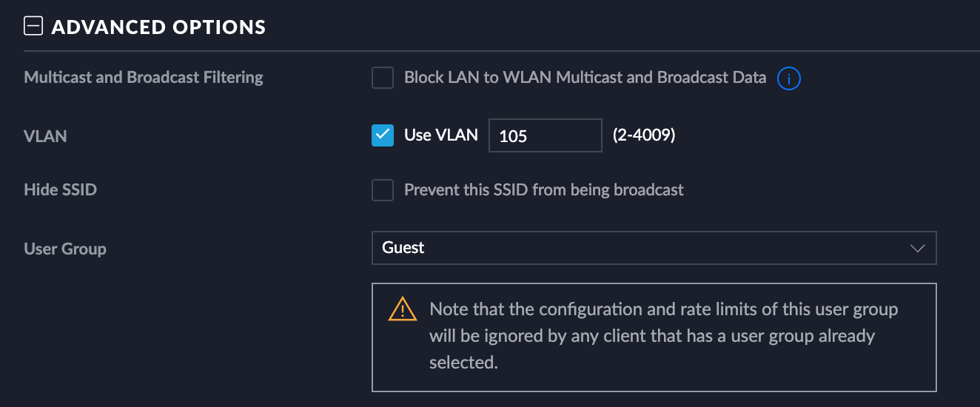The width and height of the screenshot is (980, 407).
Task: Click the VLAN row label on the left
Action: click(x=46, y=136)
